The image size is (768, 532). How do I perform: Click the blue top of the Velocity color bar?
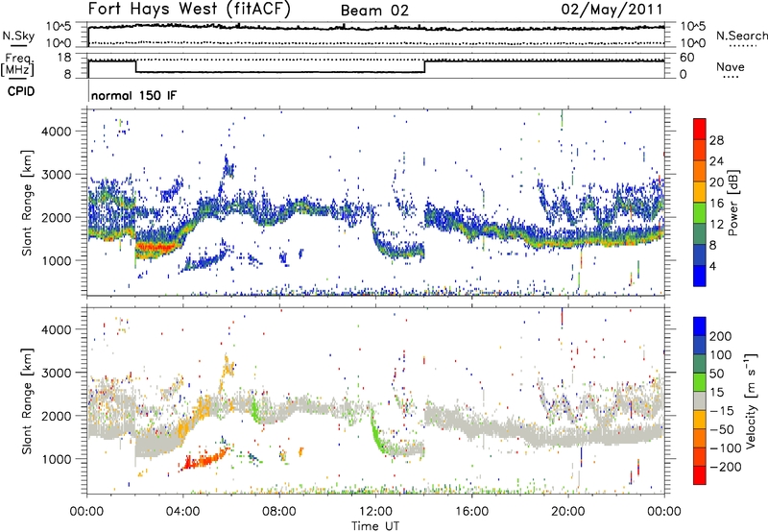[700, 326]
